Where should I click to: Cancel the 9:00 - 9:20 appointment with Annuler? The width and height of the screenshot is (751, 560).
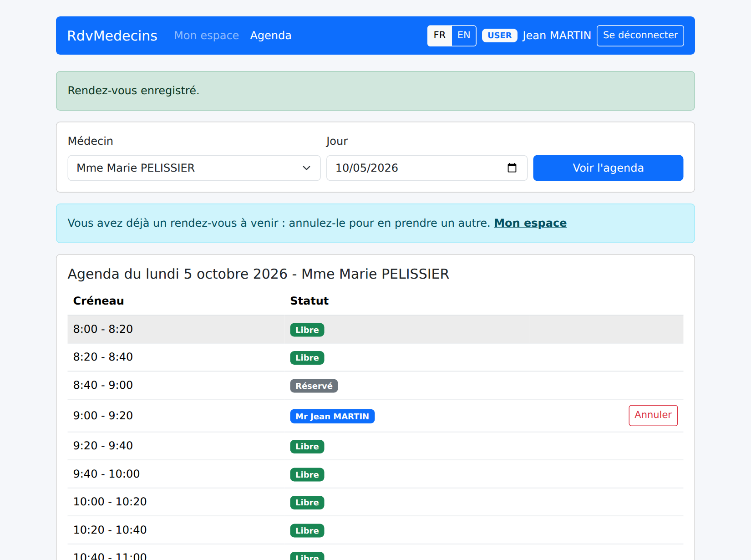click(x=653, y=415)
